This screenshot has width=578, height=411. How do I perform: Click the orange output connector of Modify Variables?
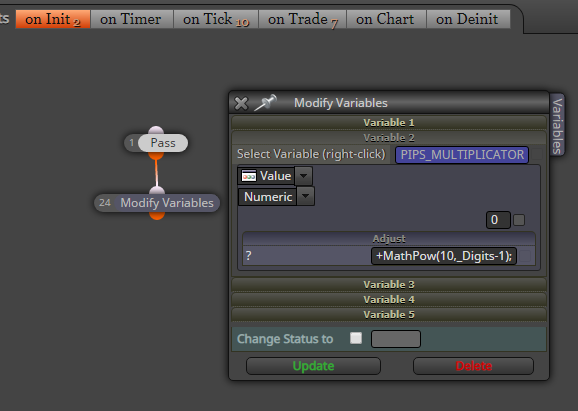click(157, 216)
